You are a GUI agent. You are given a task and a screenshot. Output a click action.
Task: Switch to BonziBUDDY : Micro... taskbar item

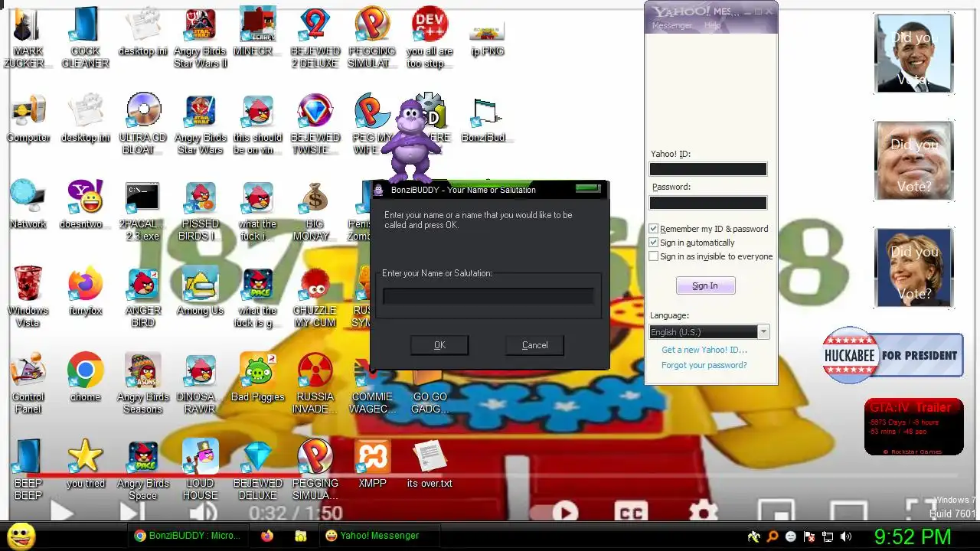coord(188,536)
